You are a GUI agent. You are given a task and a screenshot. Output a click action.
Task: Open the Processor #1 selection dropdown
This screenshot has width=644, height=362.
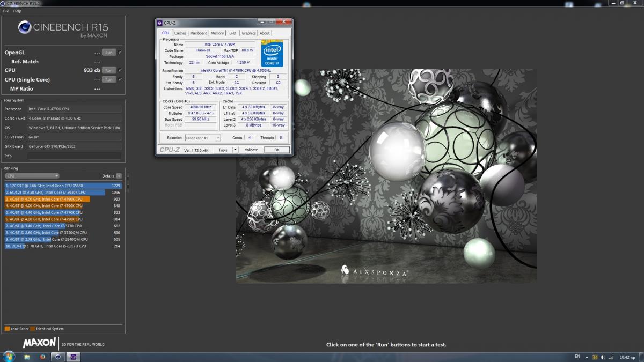203,138
